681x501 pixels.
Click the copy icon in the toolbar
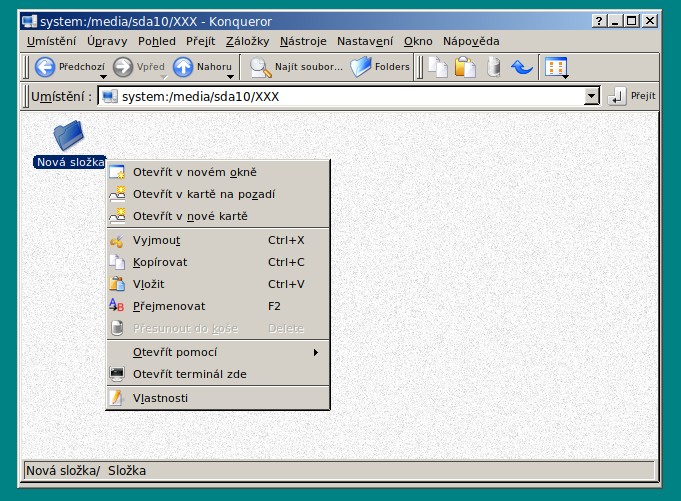coord(437,67)
